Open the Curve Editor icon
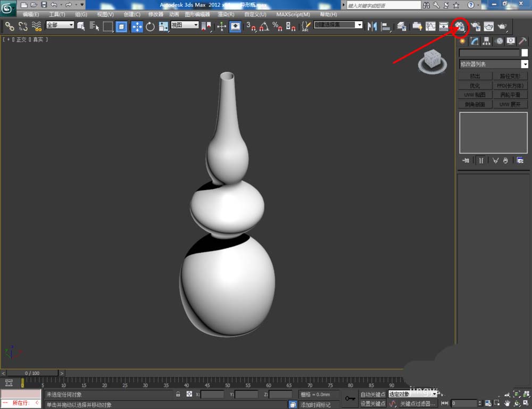 point(430,26)
